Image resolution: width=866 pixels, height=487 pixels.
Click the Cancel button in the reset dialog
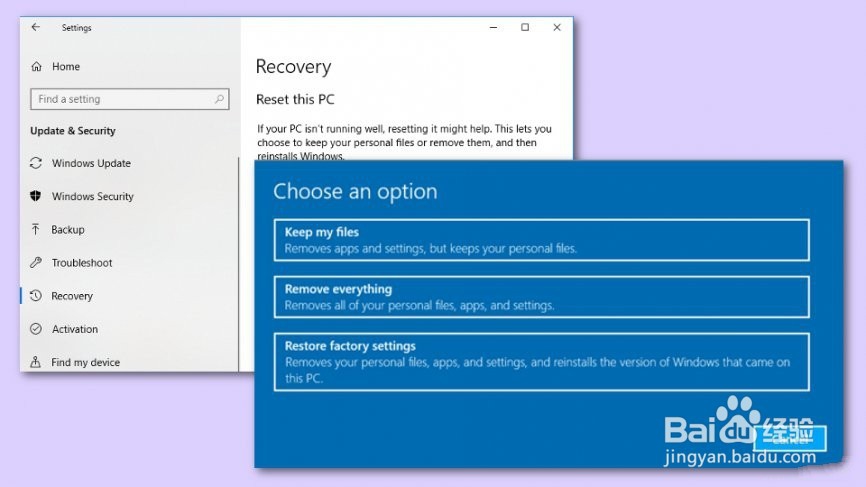790,438
